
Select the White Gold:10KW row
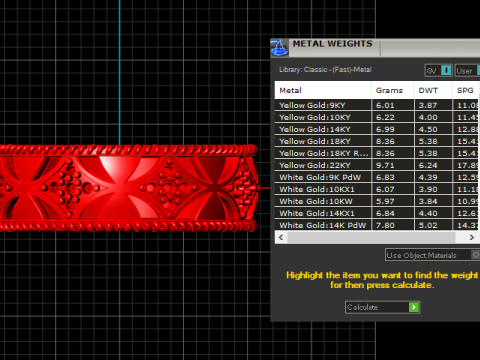(x=377, y=201)
